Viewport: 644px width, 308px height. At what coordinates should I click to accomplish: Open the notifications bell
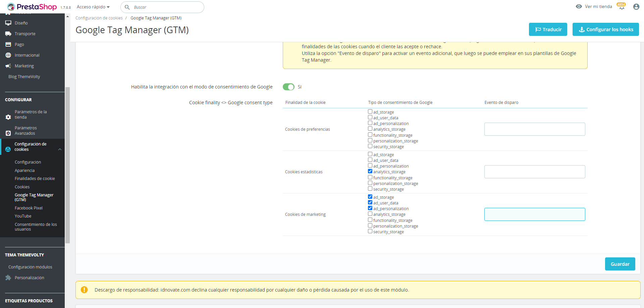622,7
